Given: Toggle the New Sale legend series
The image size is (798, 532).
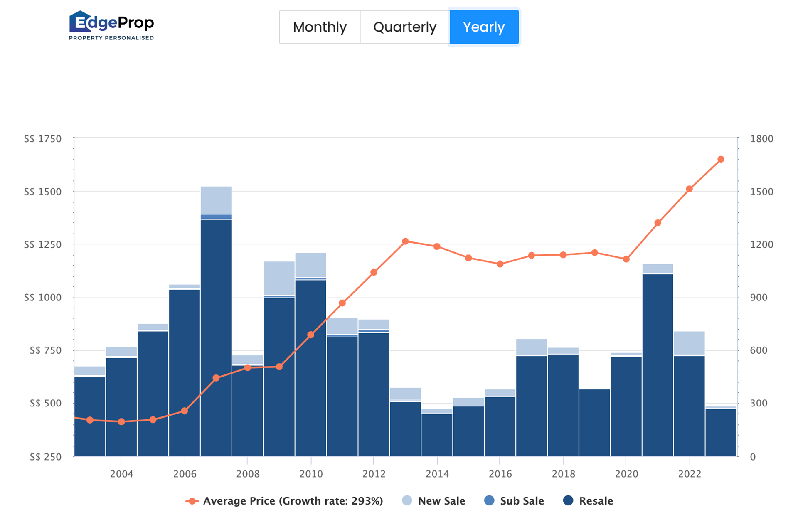Looking at the screenshot, I should 434,501.
